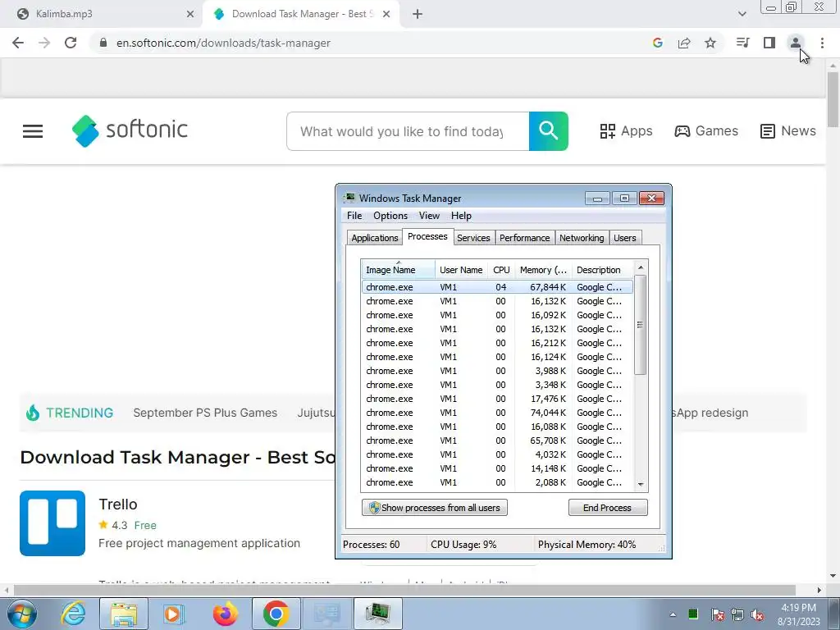Image resolution: width=840 pixels, height=630 pixels.
Task: Select chrome.exe row using 67,844 K
Action: [497, 287]
